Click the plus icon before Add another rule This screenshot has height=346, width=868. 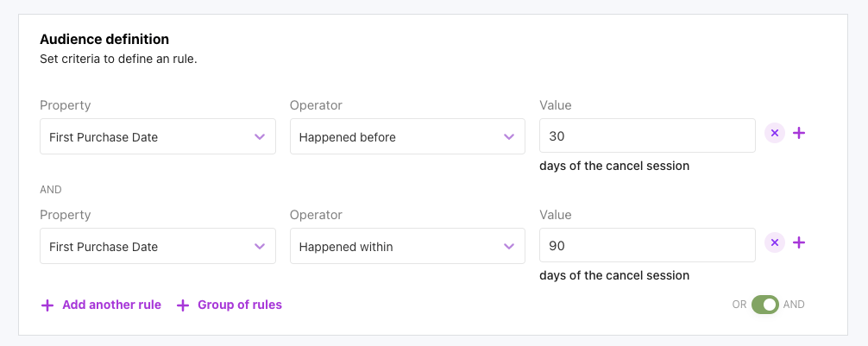(47, 305)
